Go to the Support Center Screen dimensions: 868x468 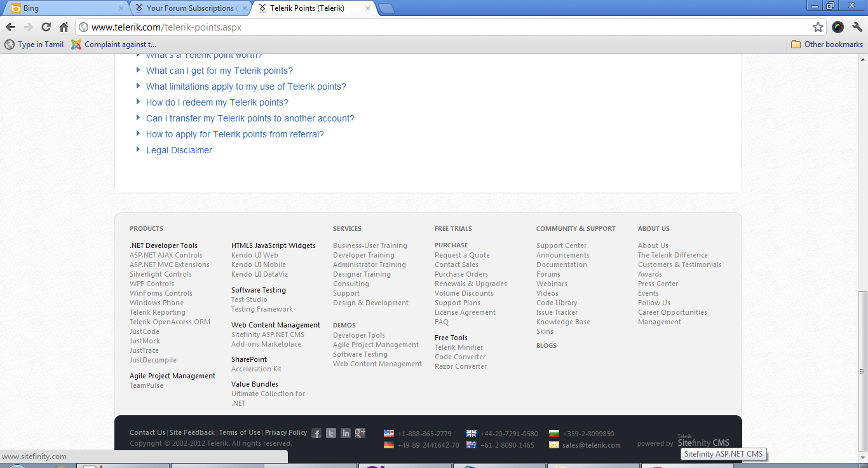[561, 245]
